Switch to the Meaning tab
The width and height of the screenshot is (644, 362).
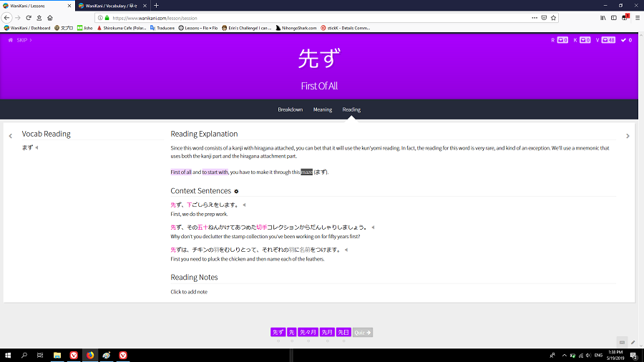tap(322, 109)
